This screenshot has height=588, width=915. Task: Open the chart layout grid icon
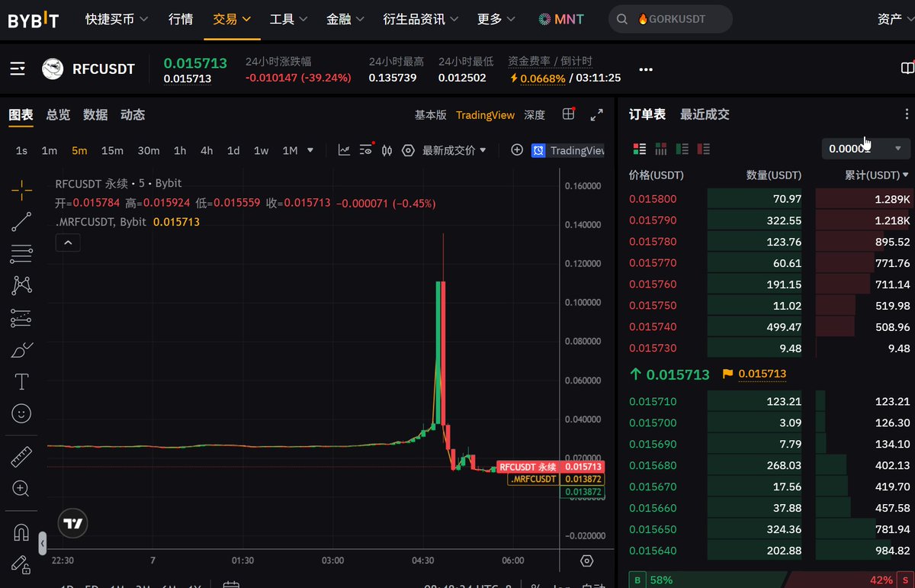click(x=568, y=114)
